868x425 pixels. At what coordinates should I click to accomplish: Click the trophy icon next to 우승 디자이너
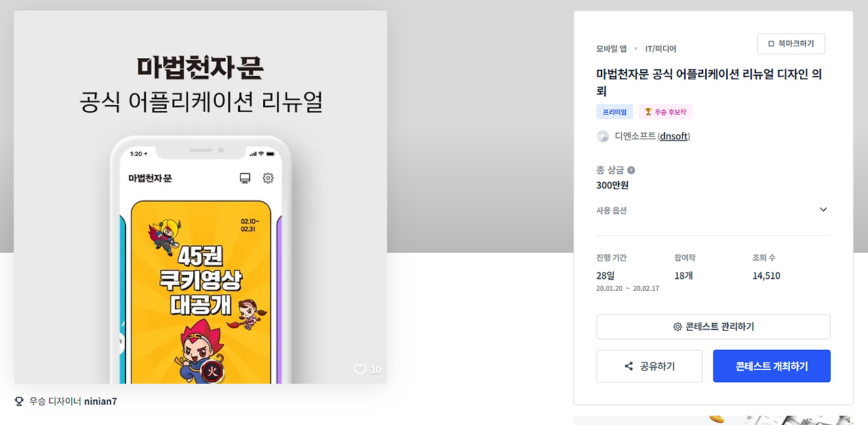[x=19, y=401]
